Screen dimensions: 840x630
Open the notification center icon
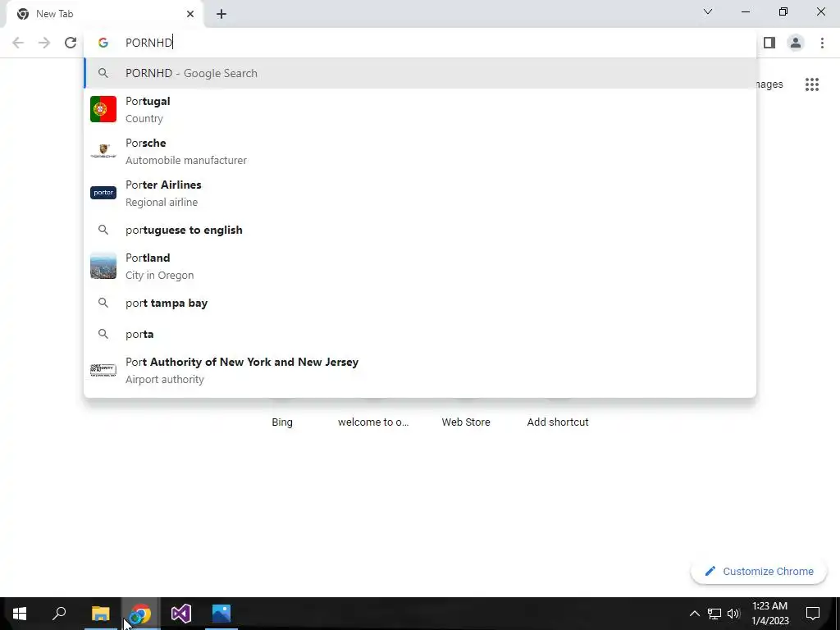pyautogui.click(x=813, y=614)
